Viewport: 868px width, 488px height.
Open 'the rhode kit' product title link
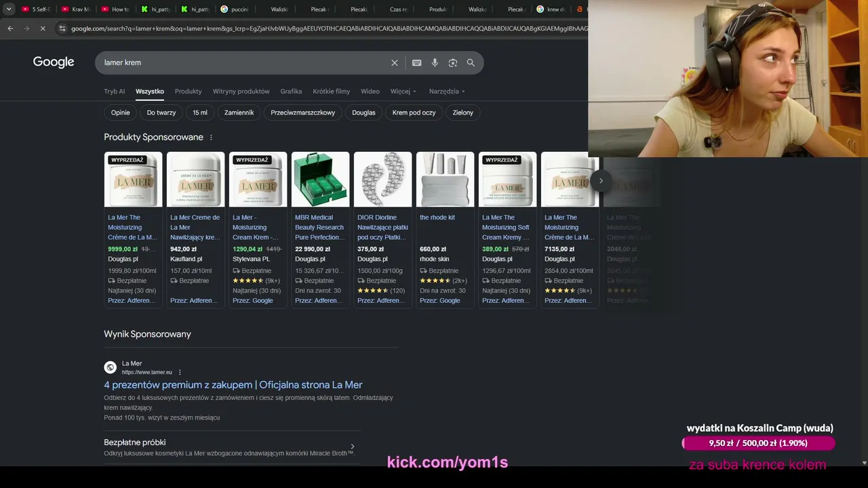coord(437,218)
